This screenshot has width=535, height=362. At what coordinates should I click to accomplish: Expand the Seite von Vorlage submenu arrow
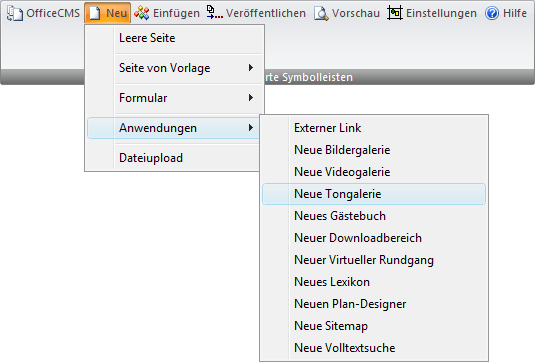point(251,68)
